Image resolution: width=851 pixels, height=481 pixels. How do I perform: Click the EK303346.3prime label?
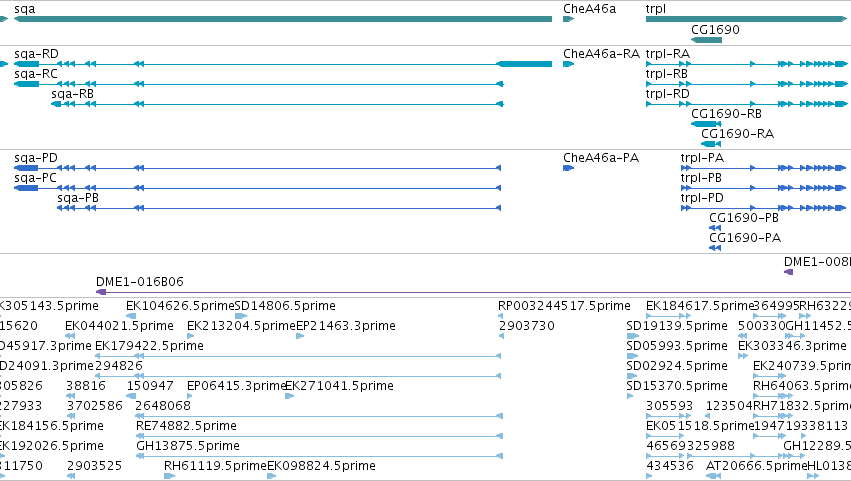pyautogui.click(x=792, y=346)
